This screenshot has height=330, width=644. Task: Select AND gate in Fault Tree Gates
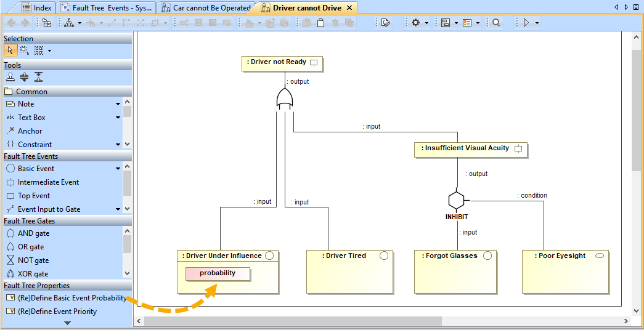[34, 233]
